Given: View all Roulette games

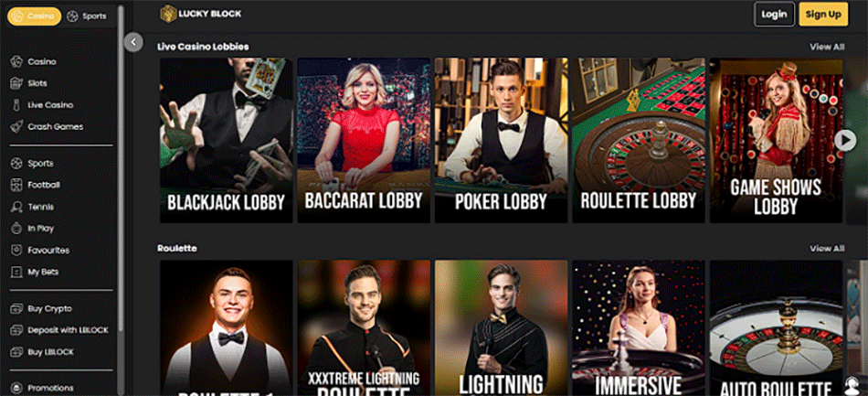Looking at the screenshot, I should pos(827,248).
